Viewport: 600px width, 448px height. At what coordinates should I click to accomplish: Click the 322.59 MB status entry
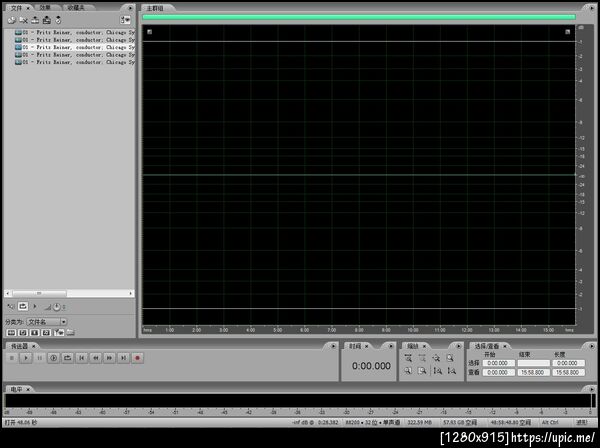pyautogui.click(x=419, y=422)
